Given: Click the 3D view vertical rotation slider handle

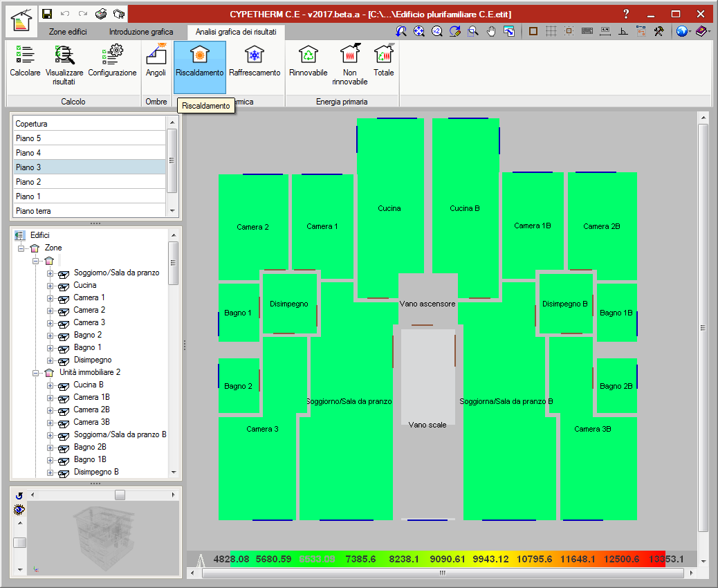Looking at the screenshot, I should click(19, 542).
